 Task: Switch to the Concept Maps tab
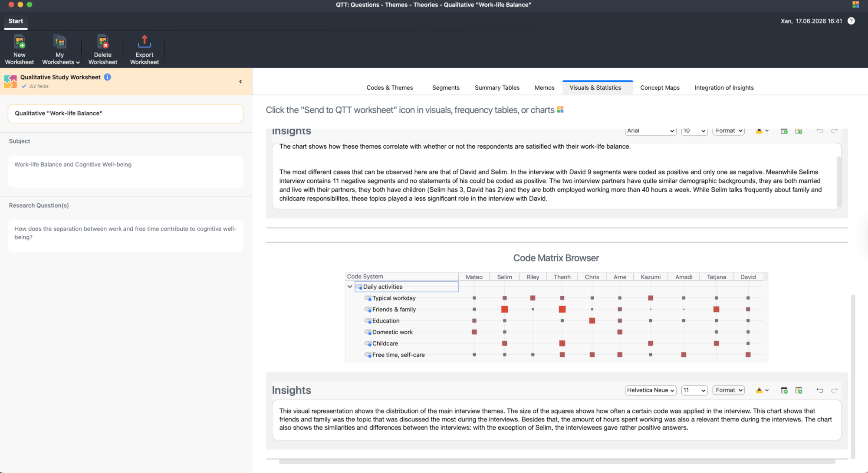click(x=660, y=88)
